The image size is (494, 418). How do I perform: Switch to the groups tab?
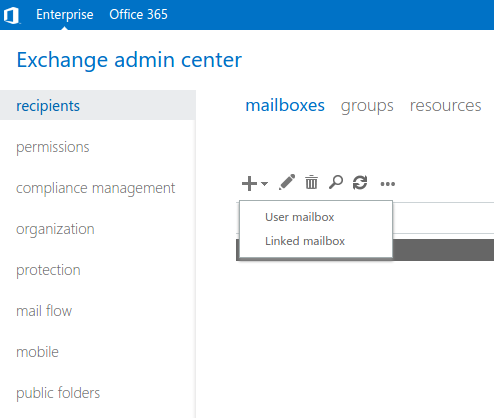(367, 106)
